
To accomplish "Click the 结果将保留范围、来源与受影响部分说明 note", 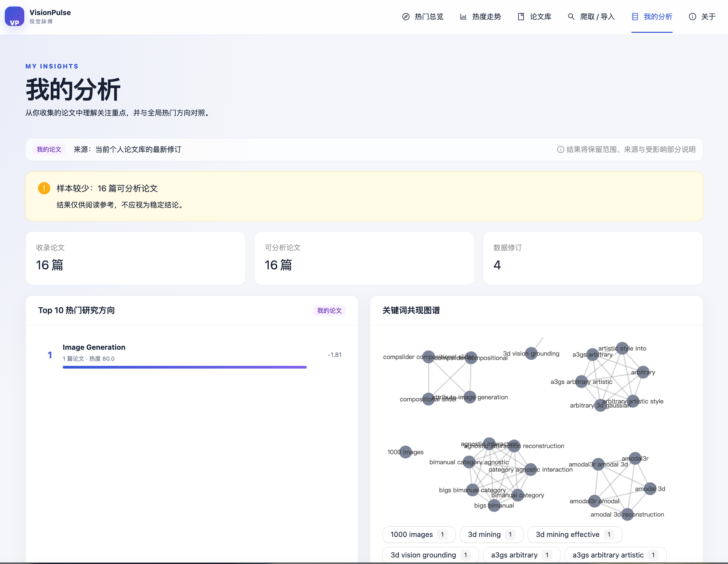I will coord(626,150).
